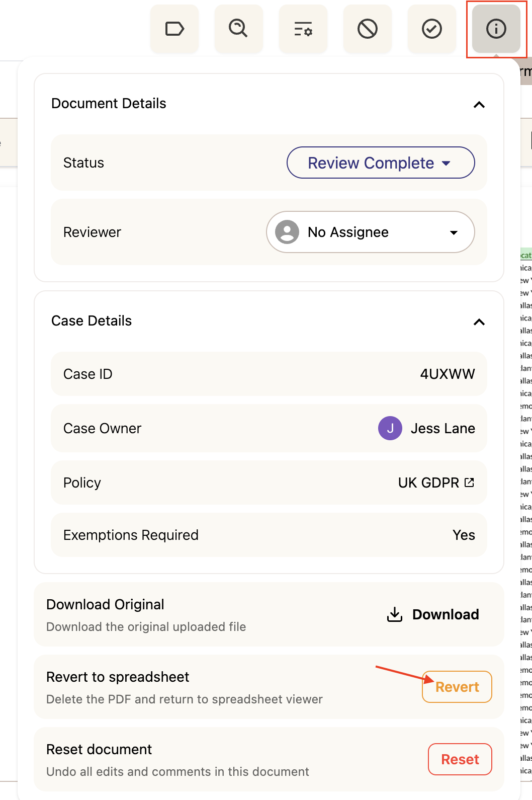Select the block/redact icon
The image size is (532, 800).
tap(368, 29)
